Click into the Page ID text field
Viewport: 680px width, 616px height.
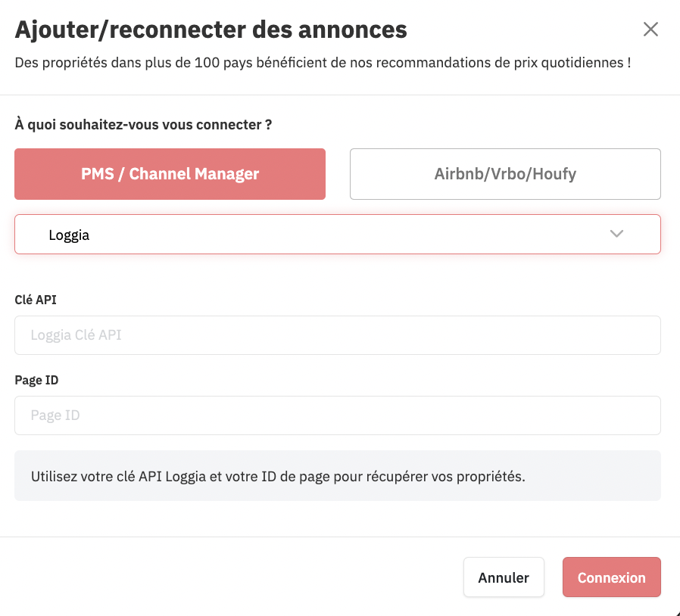337,415
